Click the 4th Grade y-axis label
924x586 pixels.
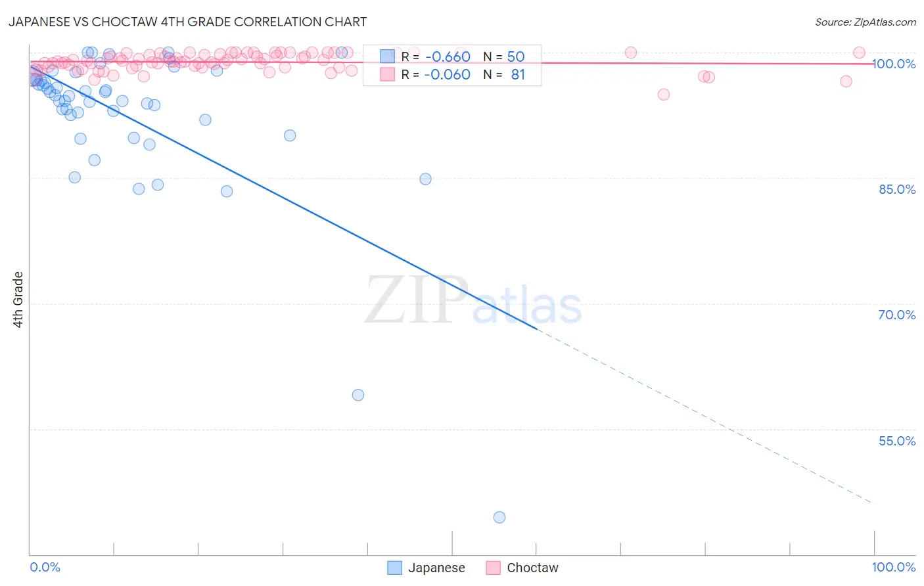18,300
